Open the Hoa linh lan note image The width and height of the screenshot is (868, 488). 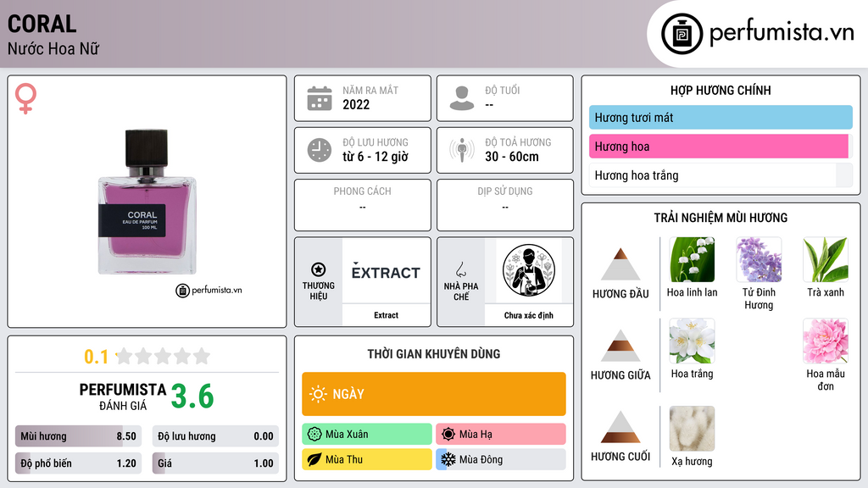[x=692, y=259]
